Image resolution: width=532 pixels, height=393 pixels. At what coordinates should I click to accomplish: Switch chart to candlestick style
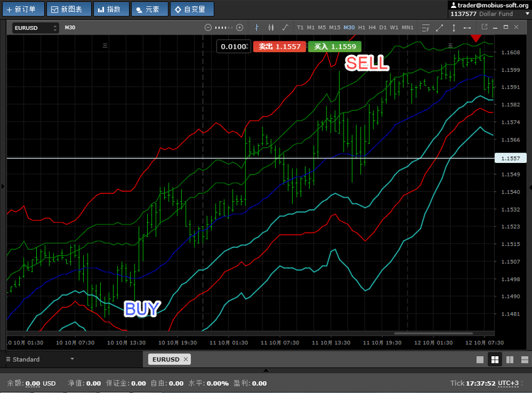coord(271,27)
